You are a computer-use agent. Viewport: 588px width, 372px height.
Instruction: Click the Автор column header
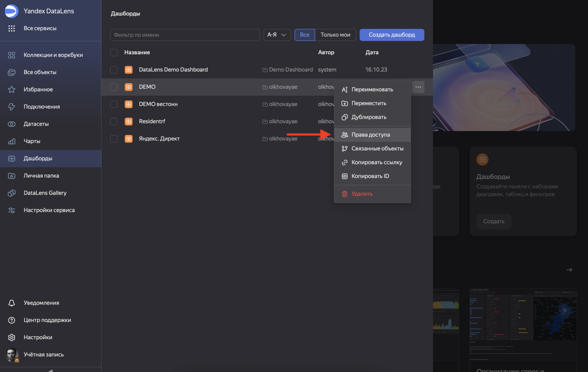coord(326,52)
